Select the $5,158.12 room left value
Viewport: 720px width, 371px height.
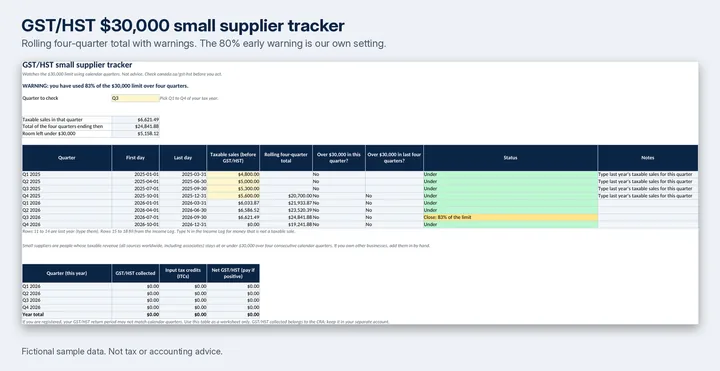[135, 134]
